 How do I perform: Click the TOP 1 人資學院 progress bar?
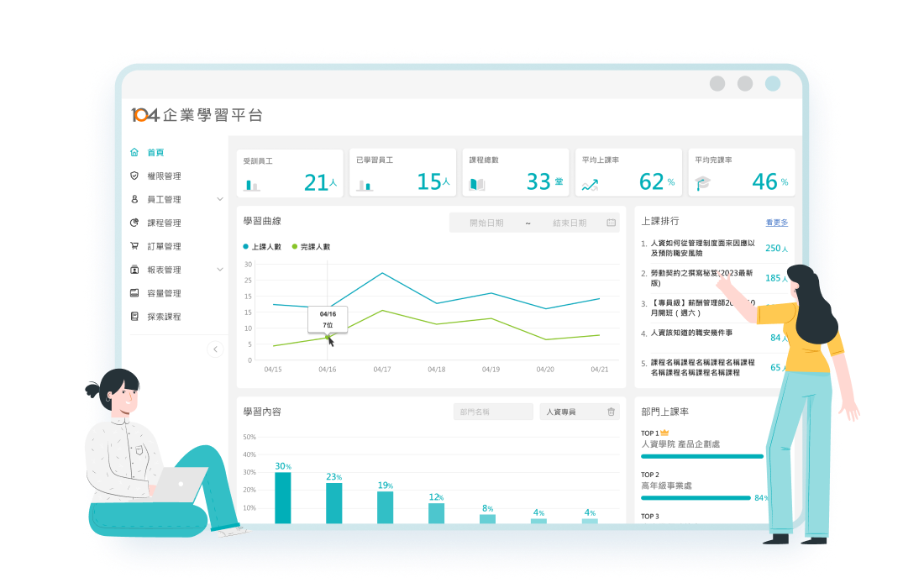pyautogui.click(x=701, y=456)
